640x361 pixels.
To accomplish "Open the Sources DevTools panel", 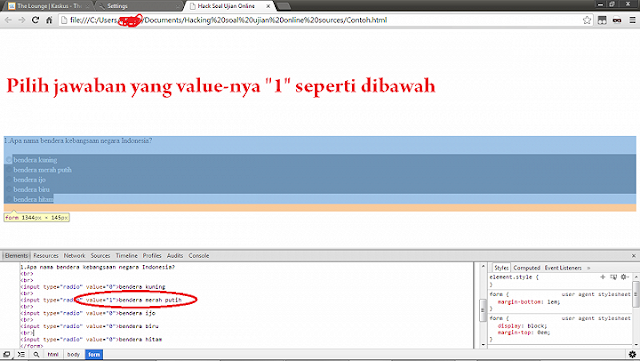I will (x=100, y=256).
